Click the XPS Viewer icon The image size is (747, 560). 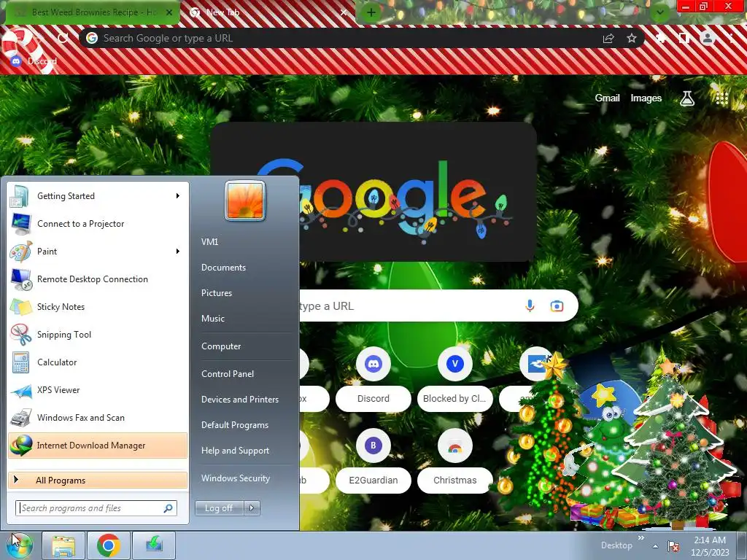[20, 390]
